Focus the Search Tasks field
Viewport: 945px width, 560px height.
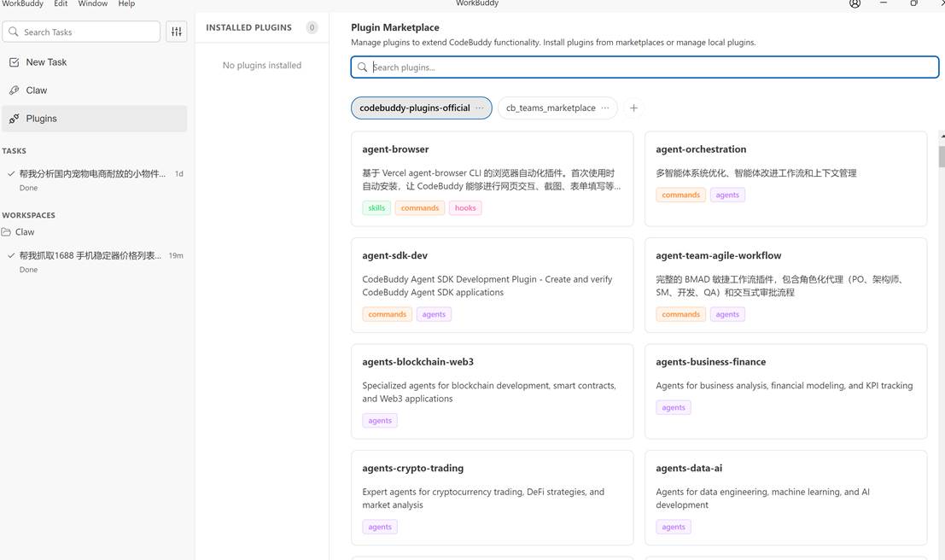(x=81, y=32)
